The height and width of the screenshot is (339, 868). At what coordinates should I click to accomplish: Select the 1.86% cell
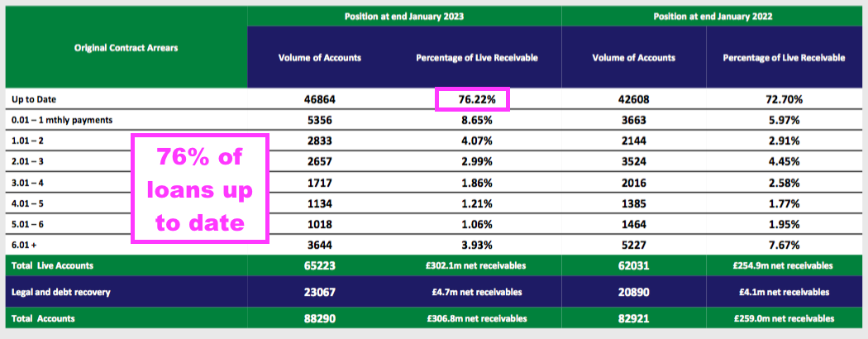click(x=477, y=183)
